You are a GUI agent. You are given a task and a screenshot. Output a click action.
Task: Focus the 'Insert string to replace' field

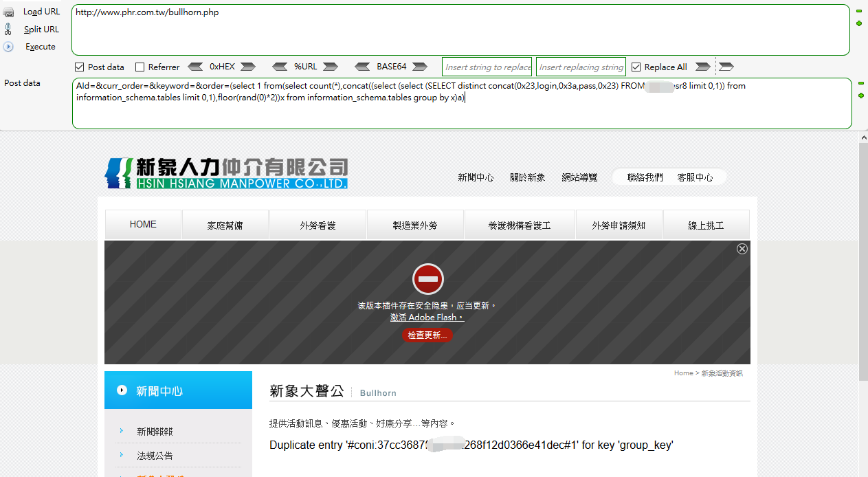click(487, 67)
